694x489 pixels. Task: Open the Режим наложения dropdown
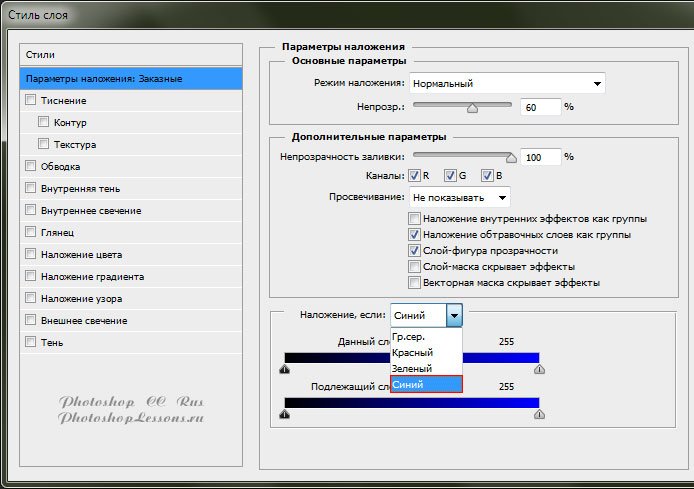coord(507,83)
